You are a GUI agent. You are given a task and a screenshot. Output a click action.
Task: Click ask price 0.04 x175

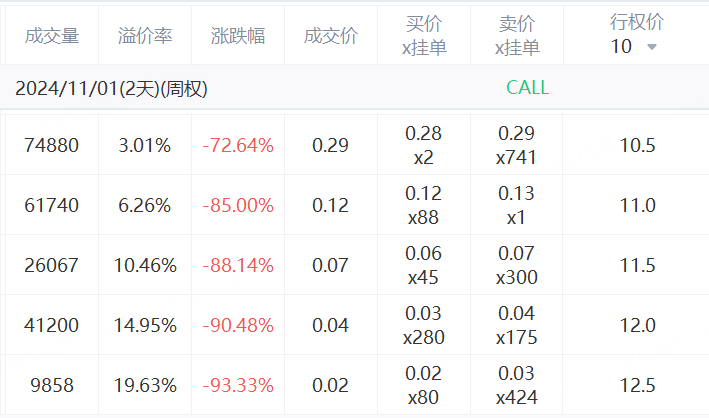pos(517,325)
